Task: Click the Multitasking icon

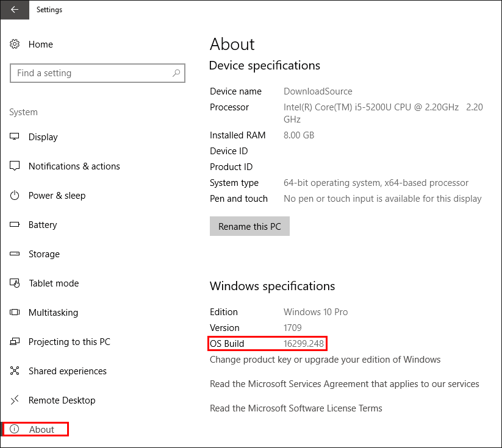Action: [x=15, y=312]
